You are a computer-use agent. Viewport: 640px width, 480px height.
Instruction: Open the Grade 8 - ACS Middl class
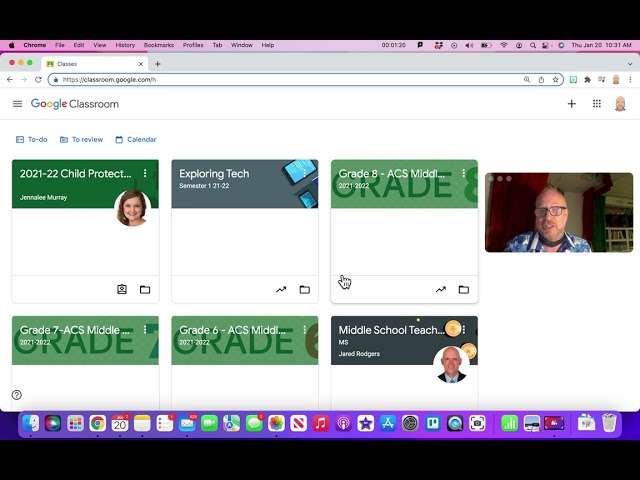(391, 174)
